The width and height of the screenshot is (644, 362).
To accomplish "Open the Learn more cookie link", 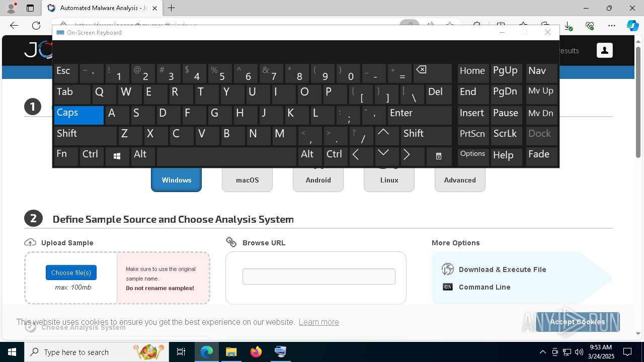I will coord(318,322).
